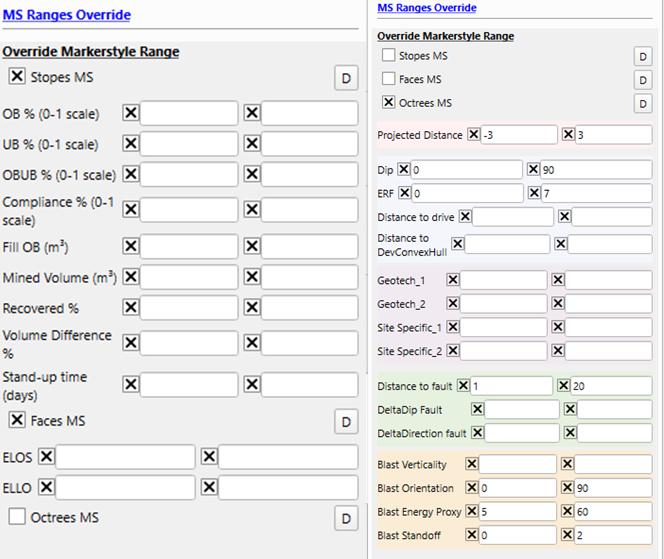Click the Blast Energy Proxy field containing 60

click(x=611, y=512)
